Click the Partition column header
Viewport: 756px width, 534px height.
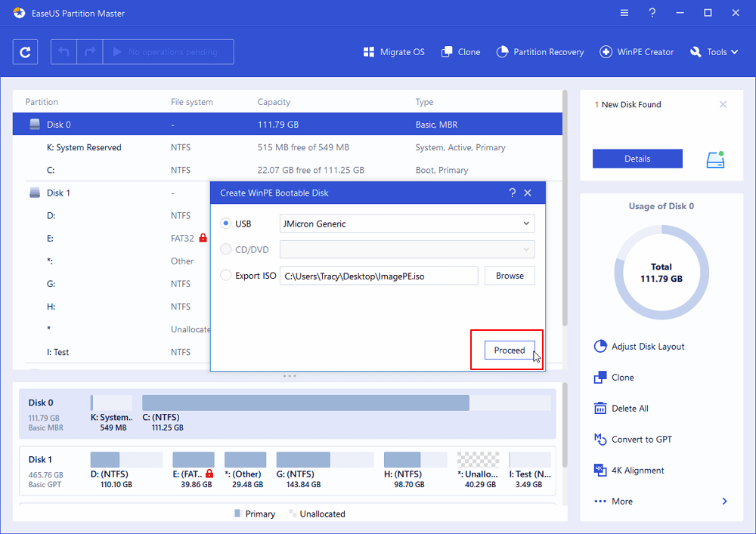coord(42,102)
